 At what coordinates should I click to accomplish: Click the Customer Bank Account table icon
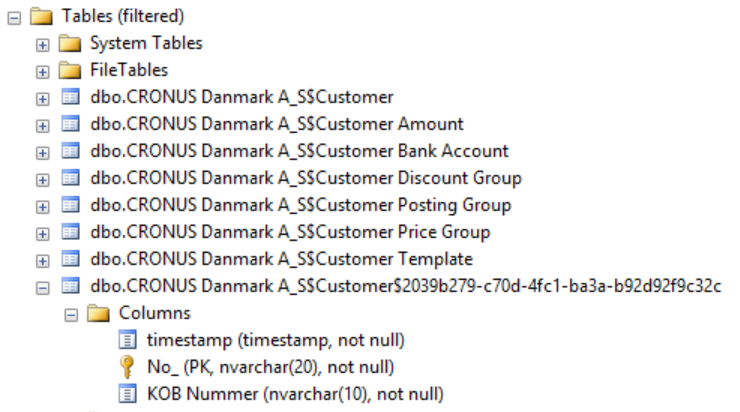[x=71, y=151]
